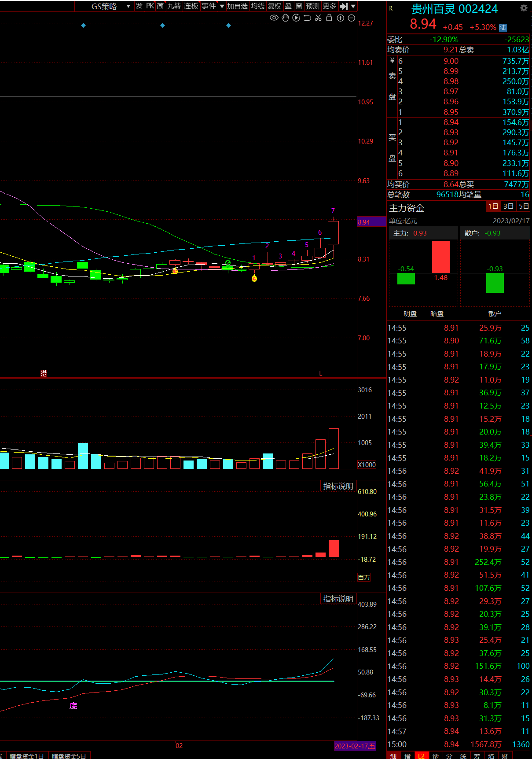Click the 连板 toolbar button
Image resolution: width=532 pixels, height=759 pixels.
coord(191,6)
